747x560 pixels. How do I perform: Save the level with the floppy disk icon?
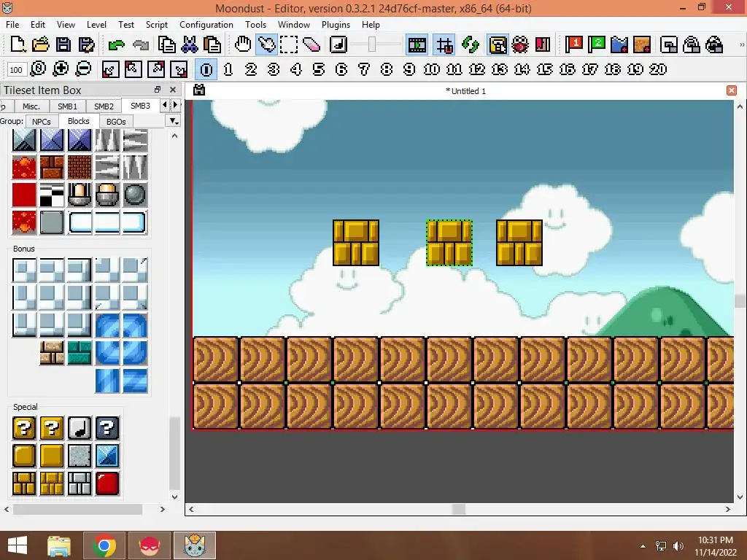point(63,44)
